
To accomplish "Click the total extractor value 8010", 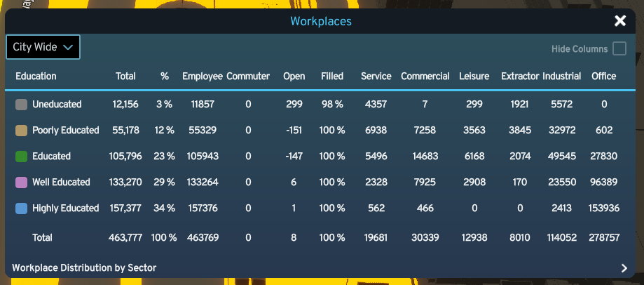I will point(520,238).
